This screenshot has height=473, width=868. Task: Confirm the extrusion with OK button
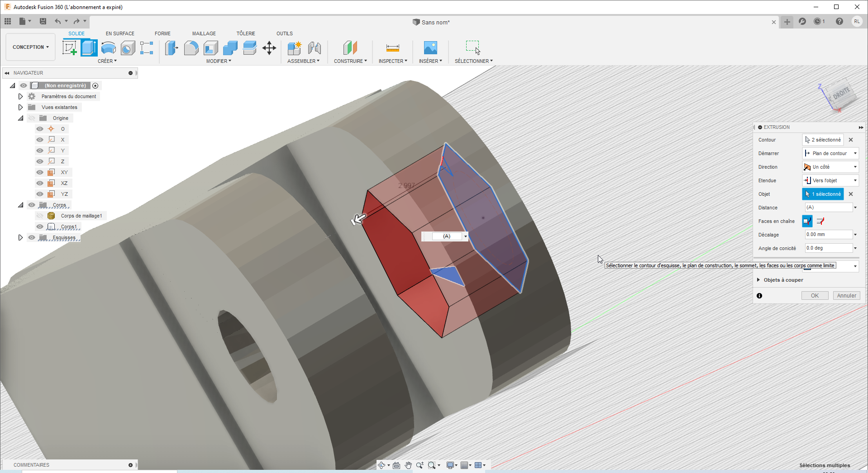pos(815,296)
